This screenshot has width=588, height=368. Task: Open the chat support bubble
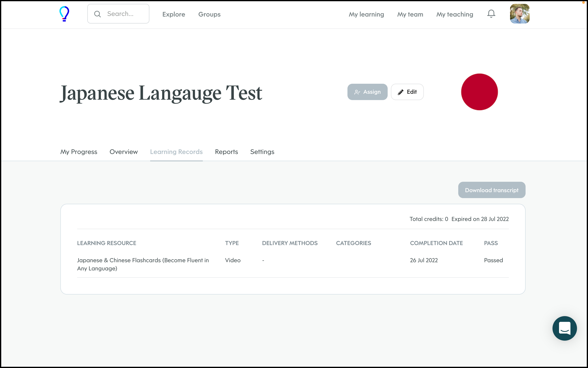[564, 328]
